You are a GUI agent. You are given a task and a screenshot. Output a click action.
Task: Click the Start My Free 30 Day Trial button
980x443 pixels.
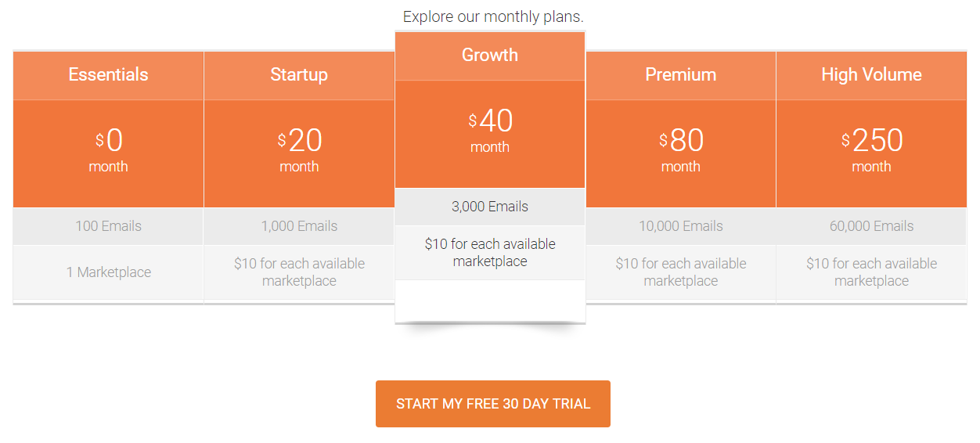pos(492,404)
